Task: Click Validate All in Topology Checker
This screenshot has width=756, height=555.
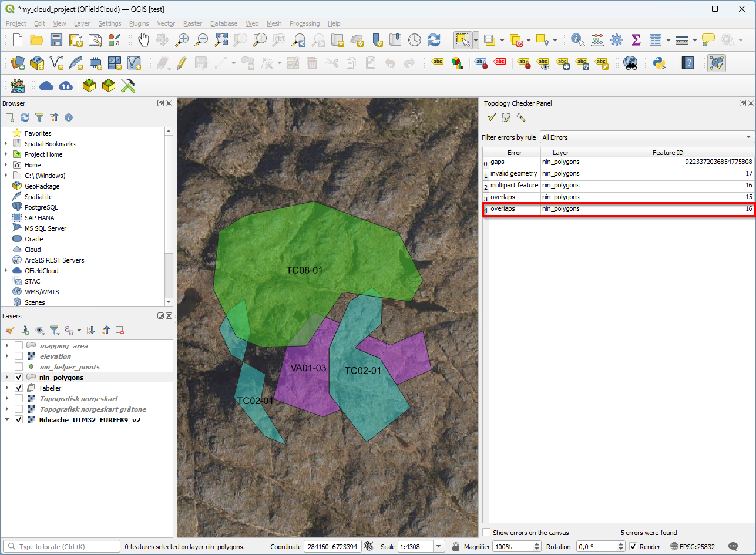Action: click(x=492, y=118)
